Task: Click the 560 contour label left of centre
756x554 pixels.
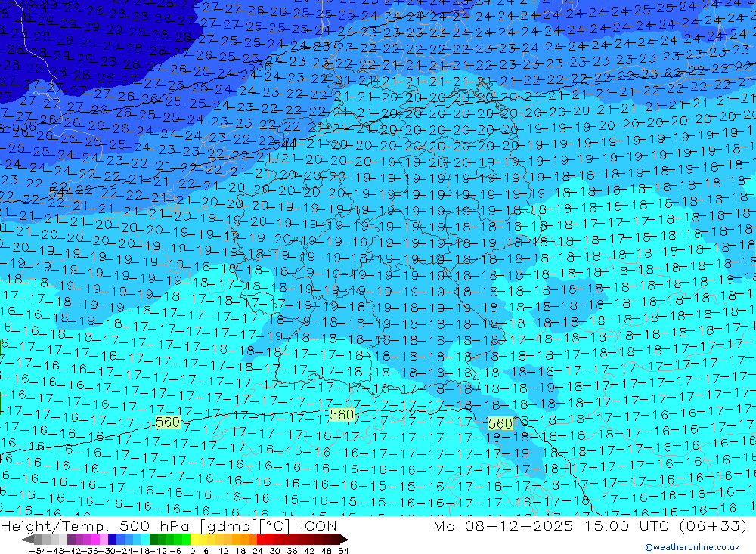Action: pyautogui.click(x=167, y=422)
